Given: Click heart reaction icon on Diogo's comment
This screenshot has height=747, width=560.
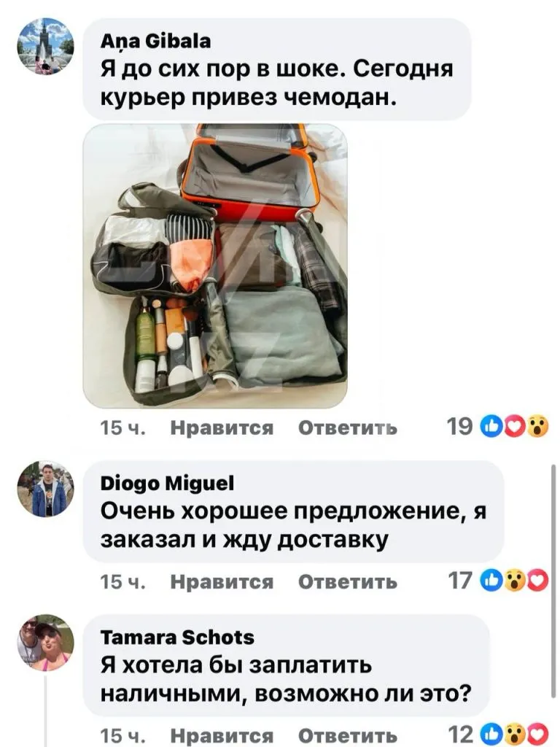Looking at the screenshot, I should pyautogui.click(x=538, y=581).
